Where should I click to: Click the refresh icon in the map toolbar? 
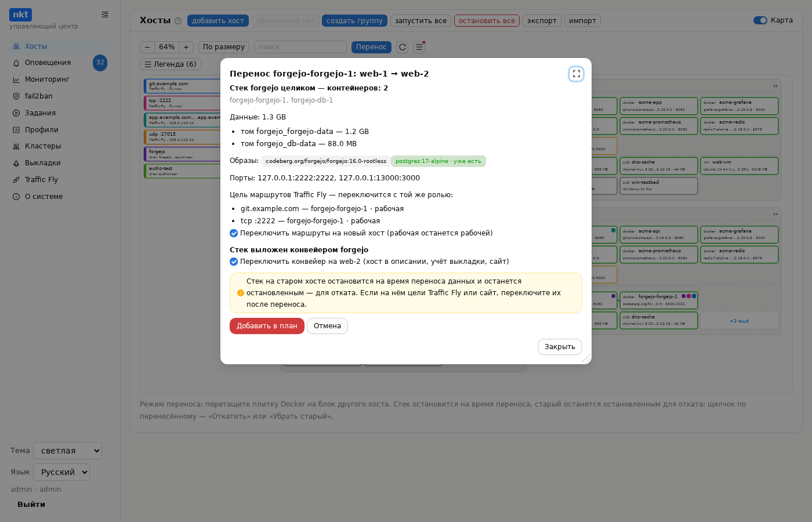click(403, 47)
